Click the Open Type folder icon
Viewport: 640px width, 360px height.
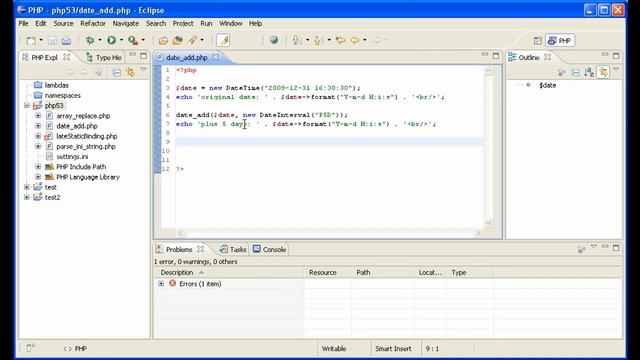click(163, 40)
